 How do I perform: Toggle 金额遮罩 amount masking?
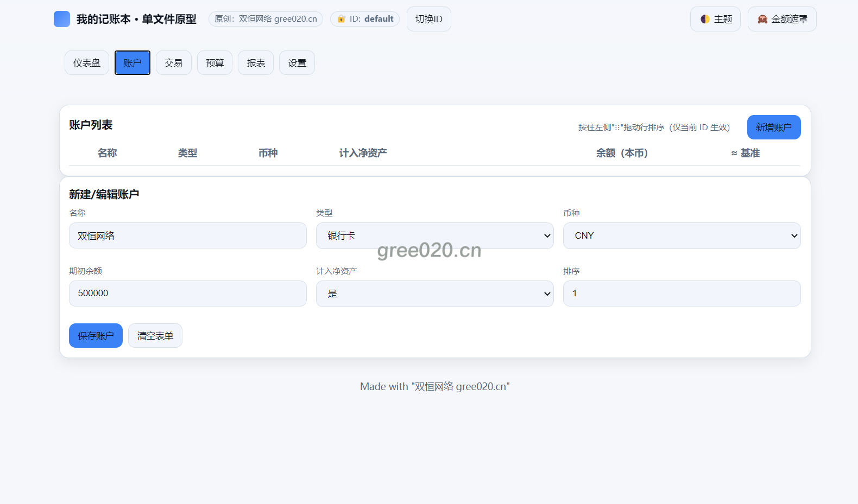(x=781, y=19)
